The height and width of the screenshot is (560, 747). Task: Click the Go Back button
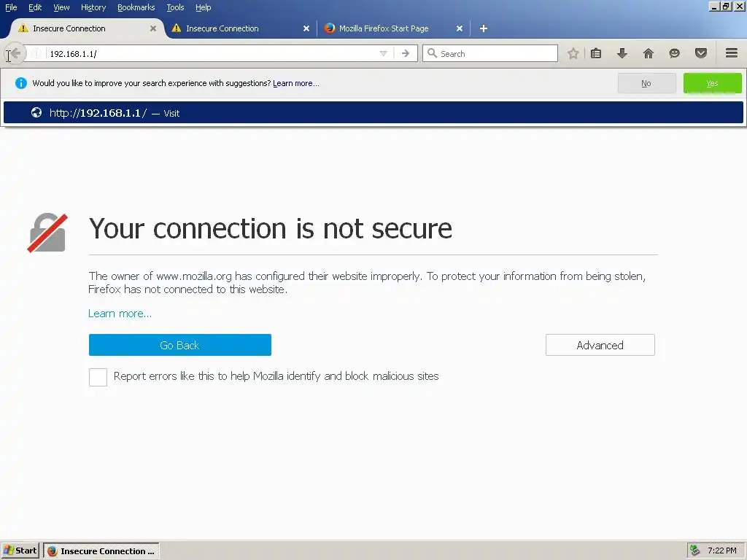coord(180,345)
